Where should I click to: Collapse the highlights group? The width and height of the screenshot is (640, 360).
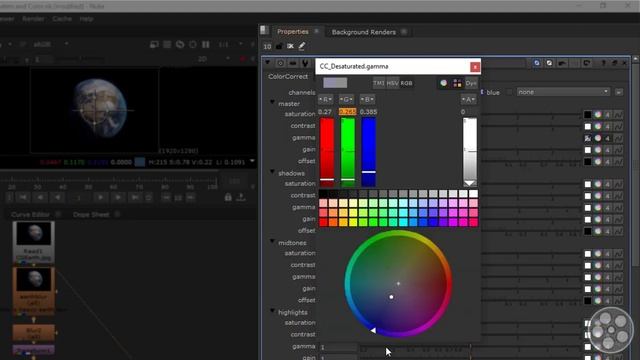click(272, 311)
